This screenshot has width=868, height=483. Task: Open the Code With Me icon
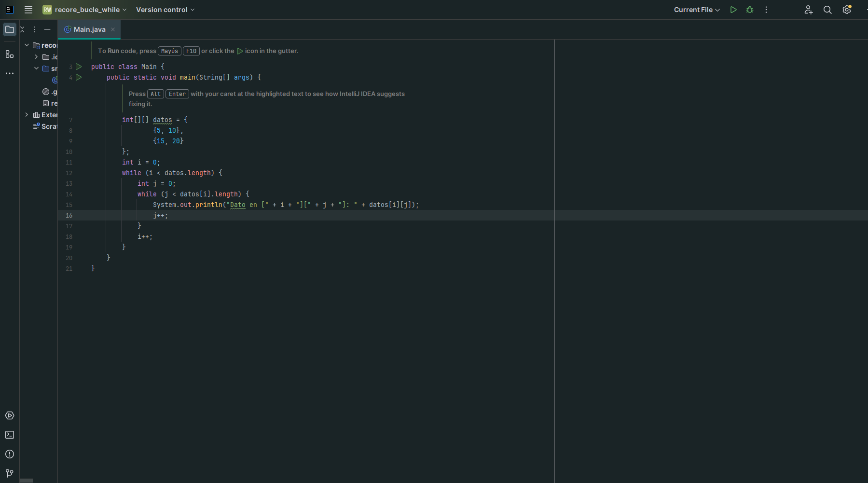(x=808, y=10)
